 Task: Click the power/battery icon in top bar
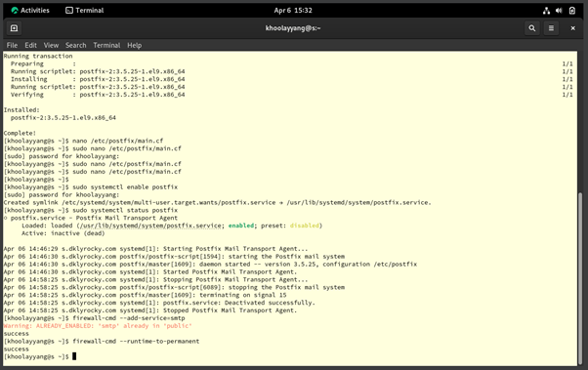[571, 11]
